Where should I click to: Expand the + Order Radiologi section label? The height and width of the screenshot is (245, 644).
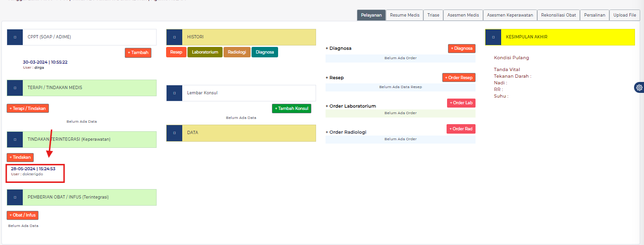pos(346,132)
